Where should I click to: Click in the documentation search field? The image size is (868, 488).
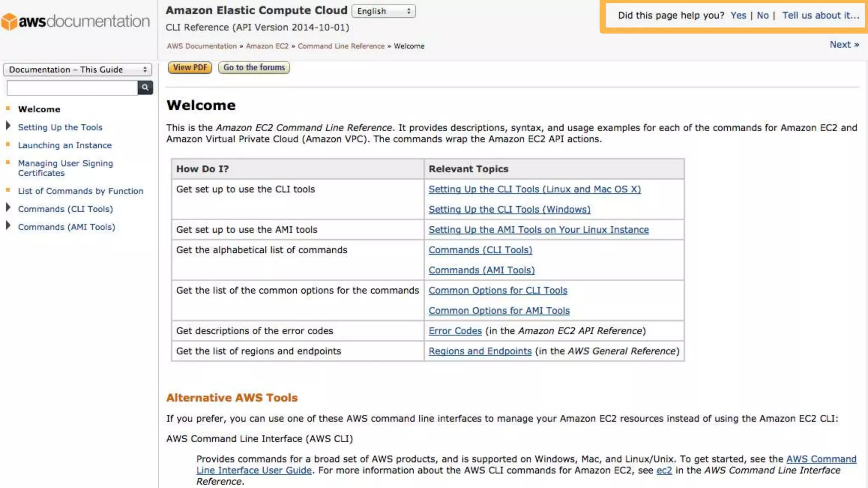(72, 88)
